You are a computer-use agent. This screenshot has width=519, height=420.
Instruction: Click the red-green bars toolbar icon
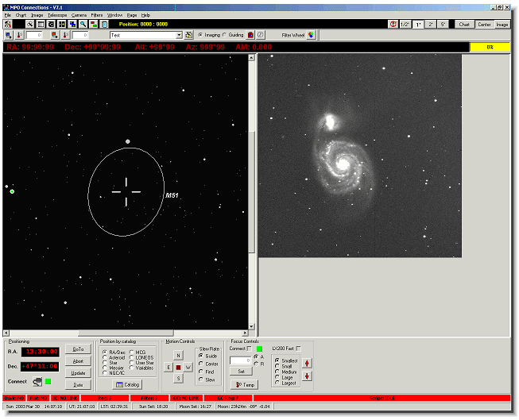tap(94, 24)
